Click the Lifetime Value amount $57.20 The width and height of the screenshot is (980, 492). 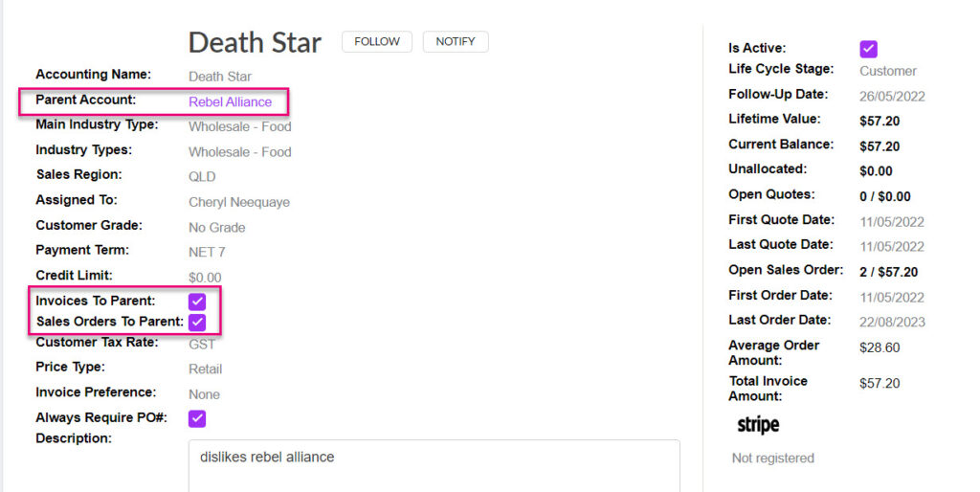pyautogui.click(x=880, y=122)
